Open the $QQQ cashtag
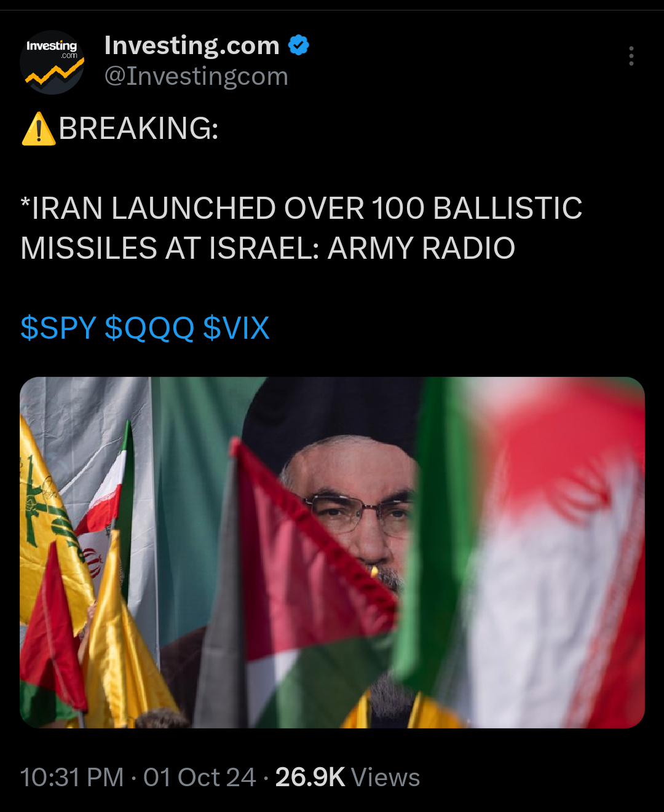The image size is (664, 812). pos(149,328)
